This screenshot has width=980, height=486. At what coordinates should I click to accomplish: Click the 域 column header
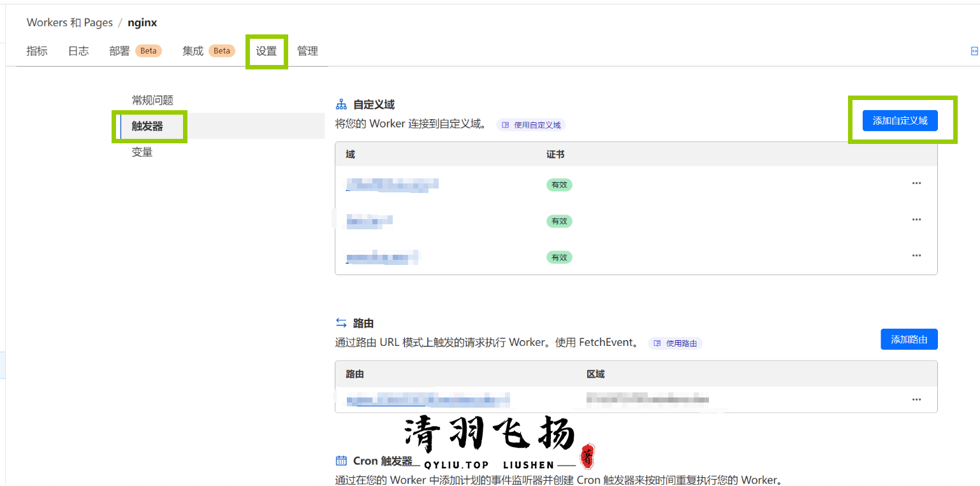coord(351,154)
